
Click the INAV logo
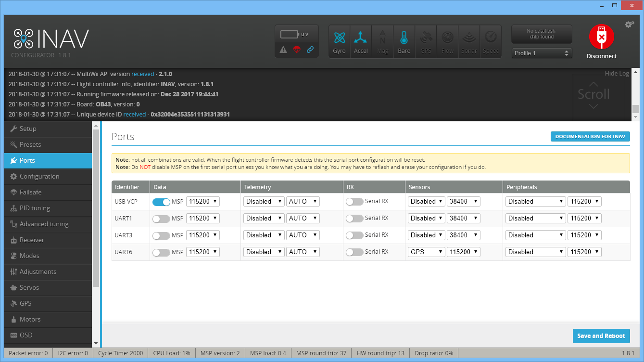pos(51,39)
